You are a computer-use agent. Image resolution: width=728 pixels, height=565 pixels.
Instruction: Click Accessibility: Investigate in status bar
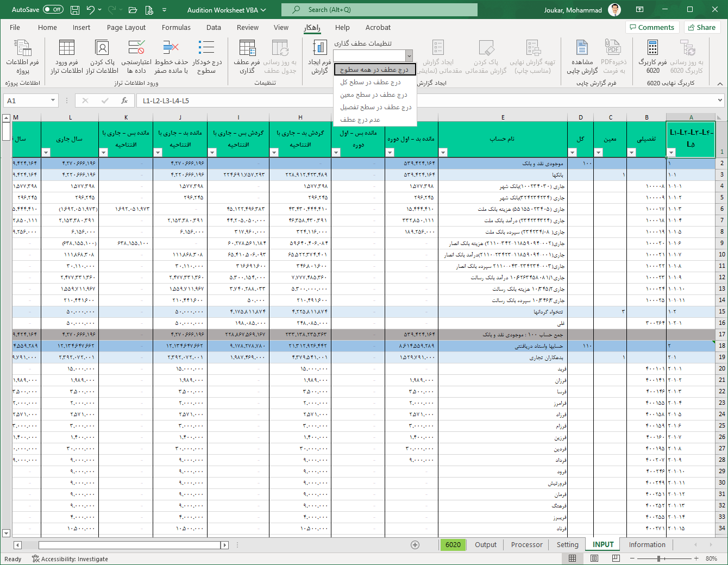(70, 558)
